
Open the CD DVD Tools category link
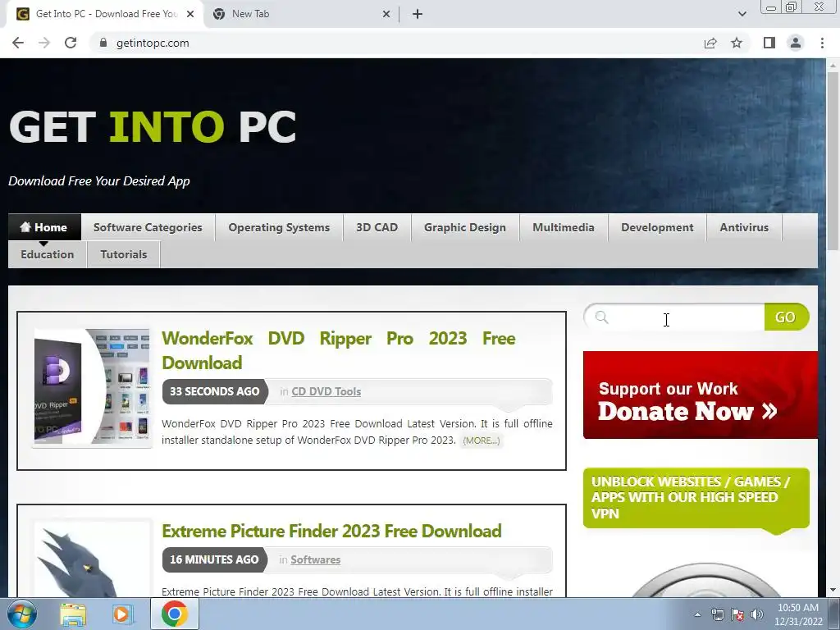[x=326, y=391]
